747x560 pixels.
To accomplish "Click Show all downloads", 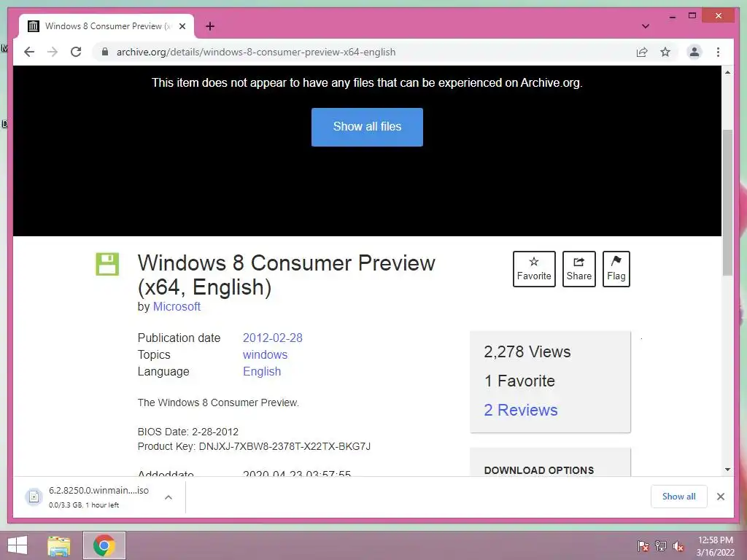I will [x=679, y=497].
